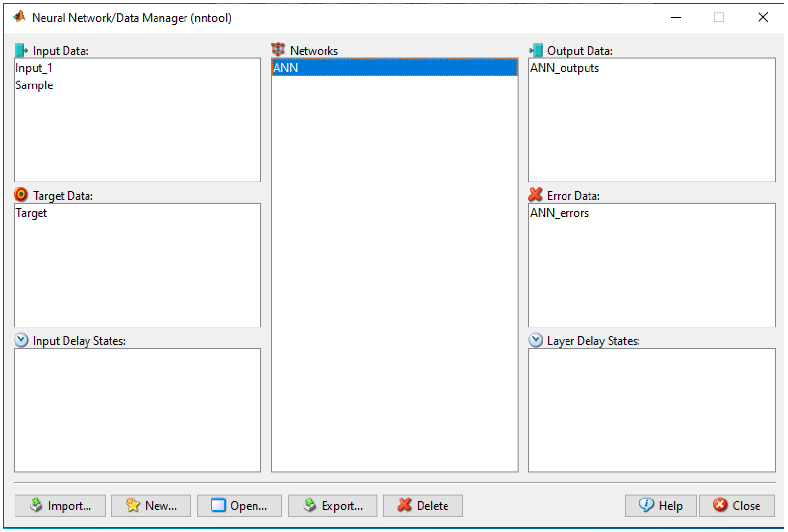Click the Input Delay States clock icon
Screen dimensions: 788x532
point(21,340)
